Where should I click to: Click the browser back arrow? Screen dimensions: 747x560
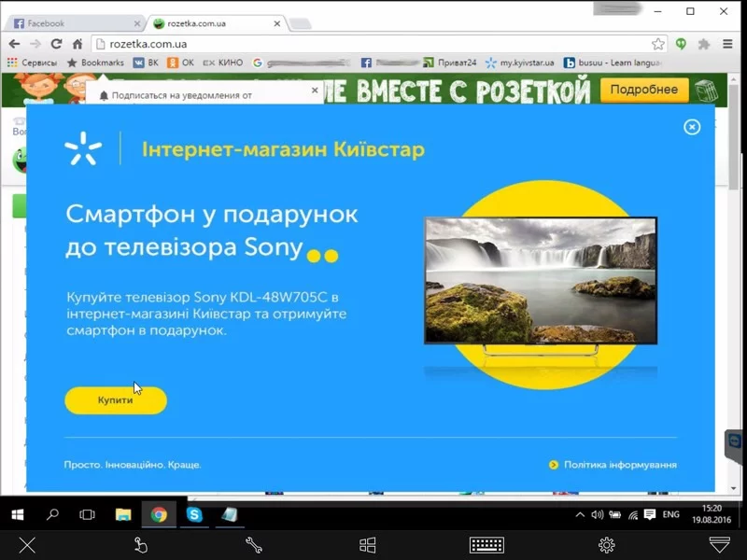pyautogui.click(x=14, y=44)
